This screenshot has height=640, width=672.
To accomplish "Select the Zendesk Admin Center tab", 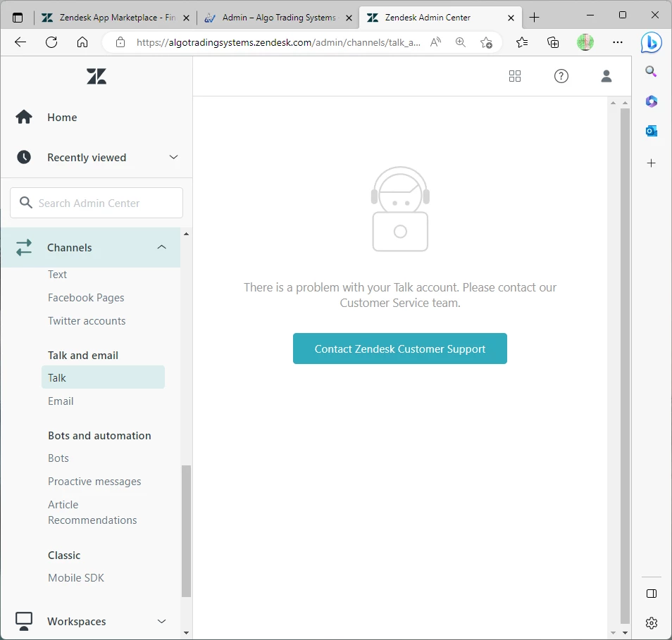I will click(x=440, y=18).
